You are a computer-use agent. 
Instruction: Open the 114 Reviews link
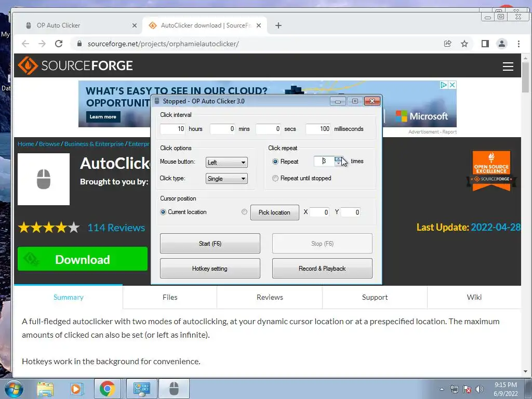[x=116, y=228]
